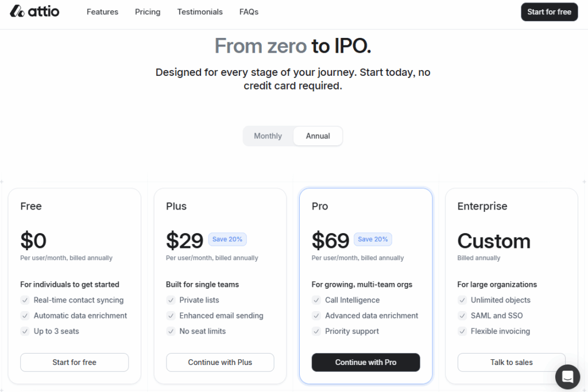Navigate to the Pricing section

tap(148, 11)
